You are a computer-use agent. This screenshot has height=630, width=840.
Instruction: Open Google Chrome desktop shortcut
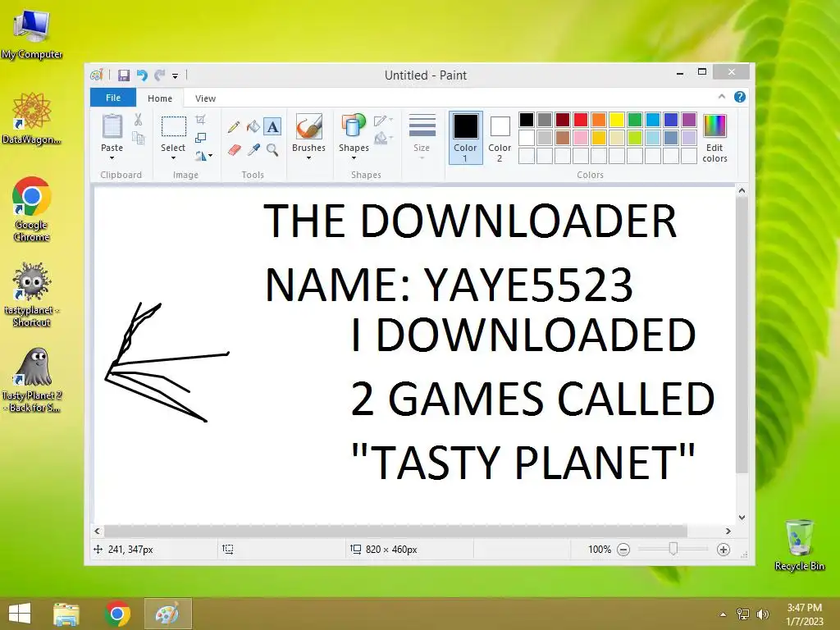click(x=32, y=209)
